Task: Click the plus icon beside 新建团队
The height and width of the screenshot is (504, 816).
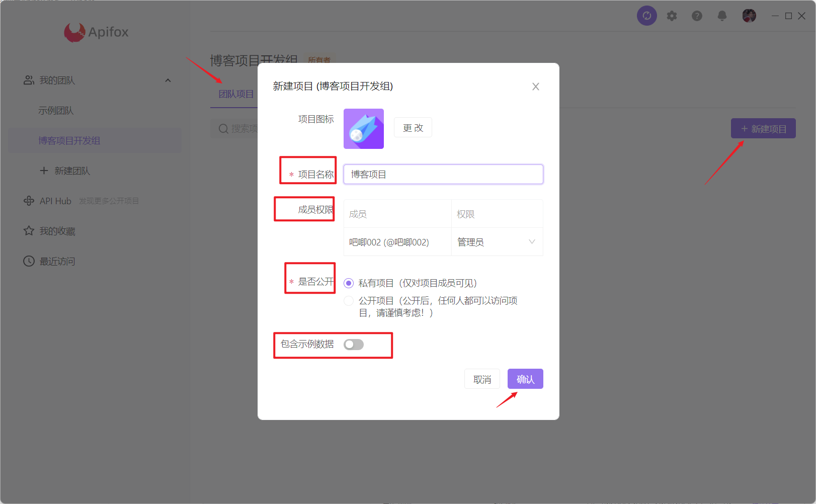Action: [44, 171]
